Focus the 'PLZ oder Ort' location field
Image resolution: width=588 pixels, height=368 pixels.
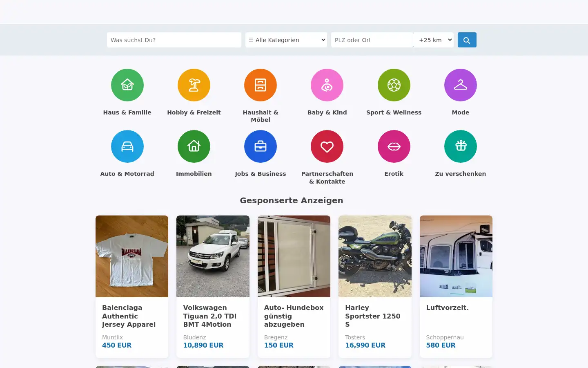(372, 40)
